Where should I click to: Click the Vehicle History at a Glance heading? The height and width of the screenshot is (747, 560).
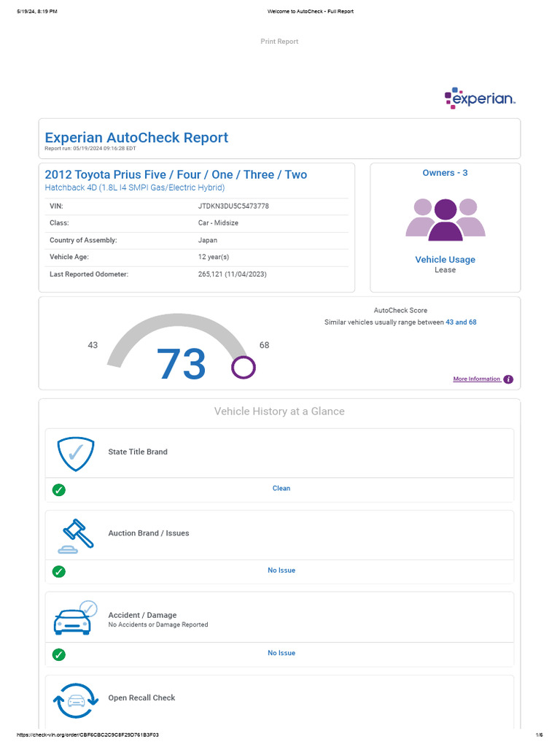point(279,411)
